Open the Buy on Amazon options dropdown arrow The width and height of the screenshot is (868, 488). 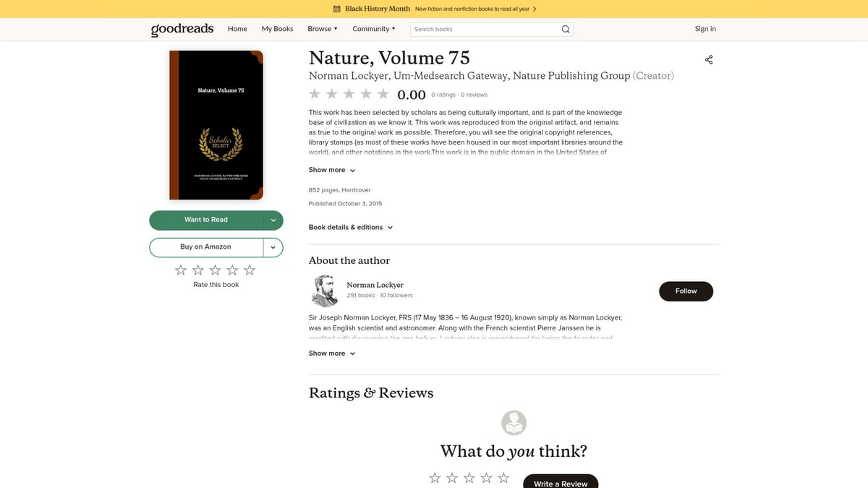(273, 247)
